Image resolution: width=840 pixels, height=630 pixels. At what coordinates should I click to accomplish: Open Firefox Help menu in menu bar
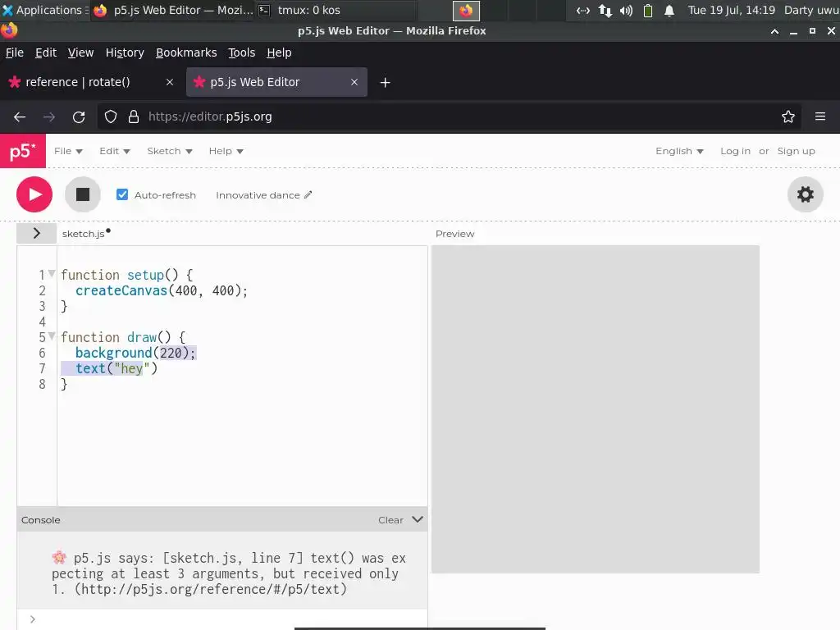[x=279, y=52]
